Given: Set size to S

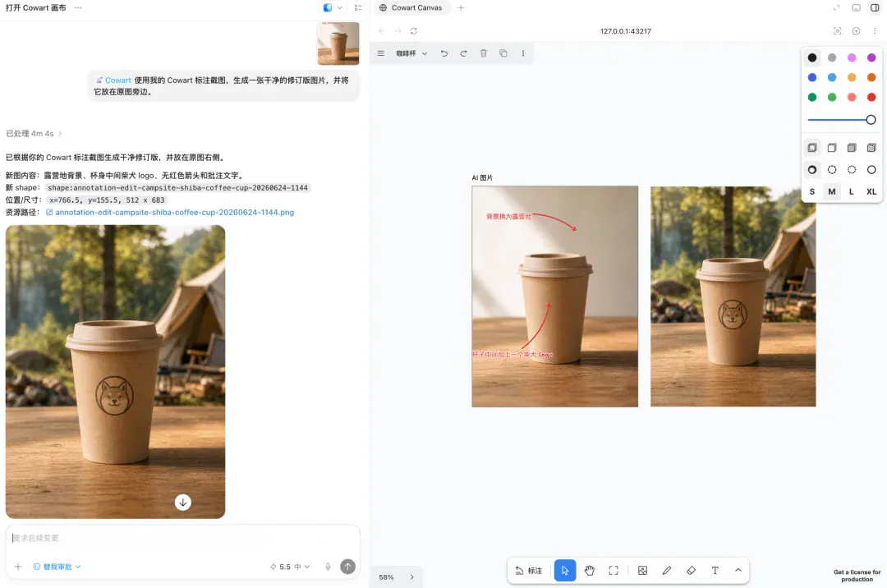Looking at the screenshot, I should (811, 191).
